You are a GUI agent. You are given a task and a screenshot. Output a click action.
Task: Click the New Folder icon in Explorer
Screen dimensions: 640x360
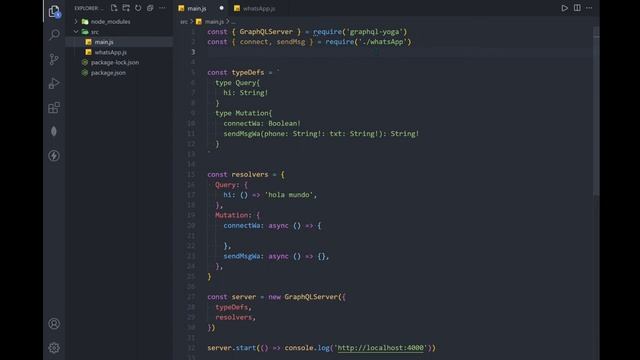click(126, 8)
